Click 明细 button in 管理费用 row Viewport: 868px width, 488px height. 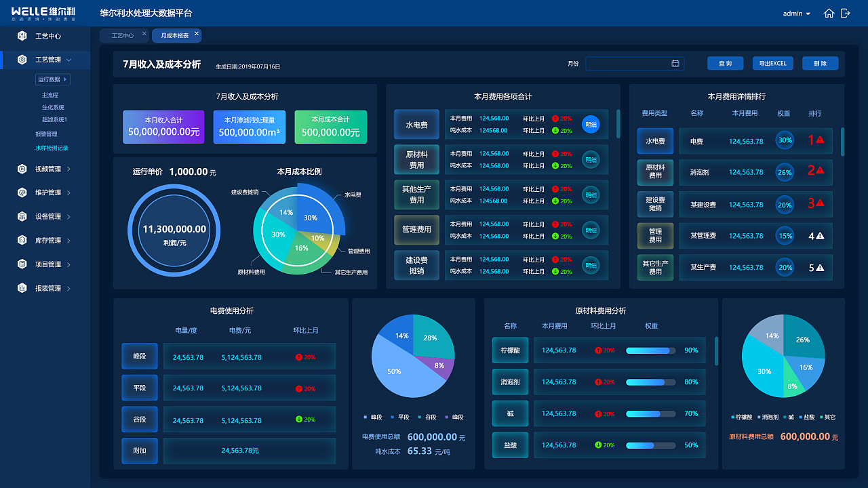click(x=591, y=230)
